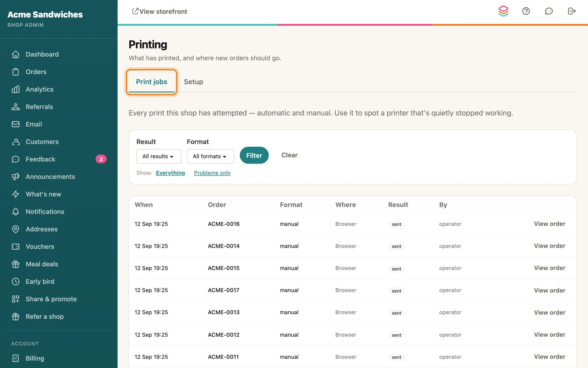Open the chat bubble icon in header
Screen dimensions: 588x368
pyautogui.click(x=549, y=11)
